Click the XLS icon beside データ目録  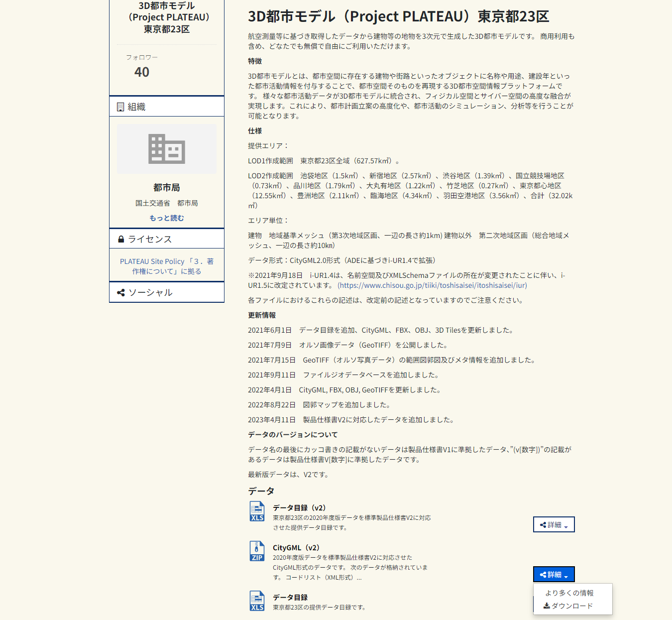point(257,601)
